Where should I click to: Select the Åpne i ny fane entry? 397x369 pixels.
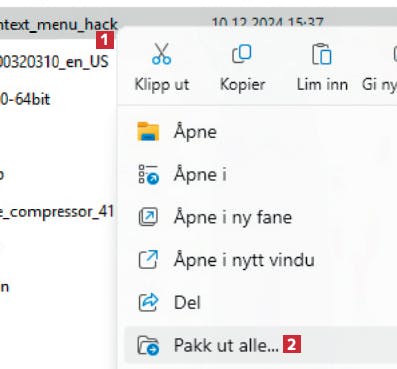(x=260, y=217)
